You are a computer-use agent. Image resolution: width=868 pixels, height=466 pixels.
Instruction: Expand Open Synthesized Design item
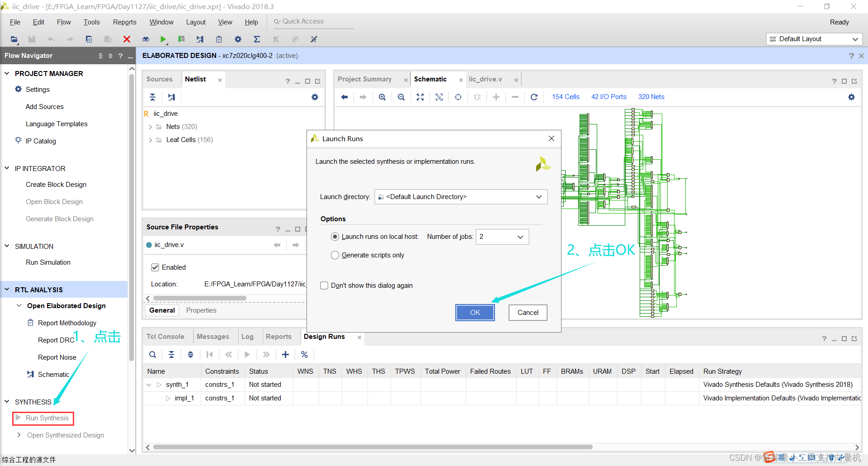tap(19, 435)
